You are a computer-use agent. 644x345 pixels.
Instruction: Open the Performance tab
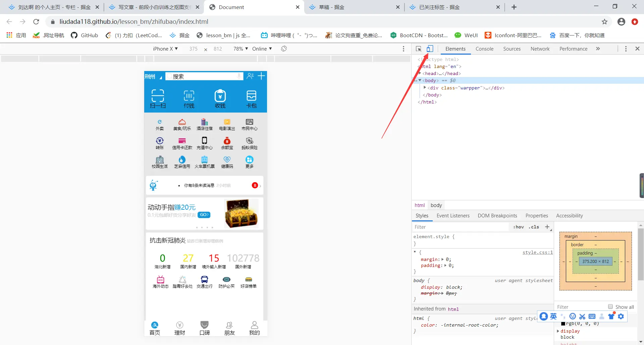click(x=573, y=49)
